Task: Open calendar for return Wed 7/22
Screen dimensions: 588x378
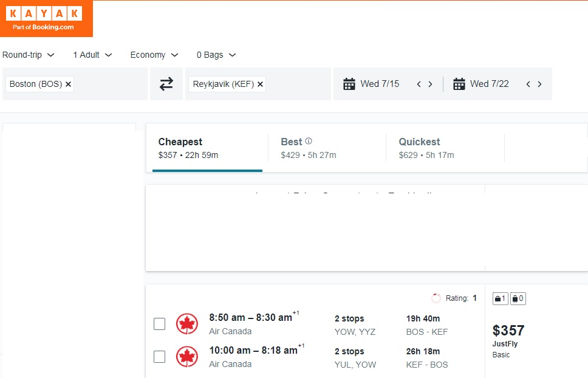Action: (x=459, y=84)
